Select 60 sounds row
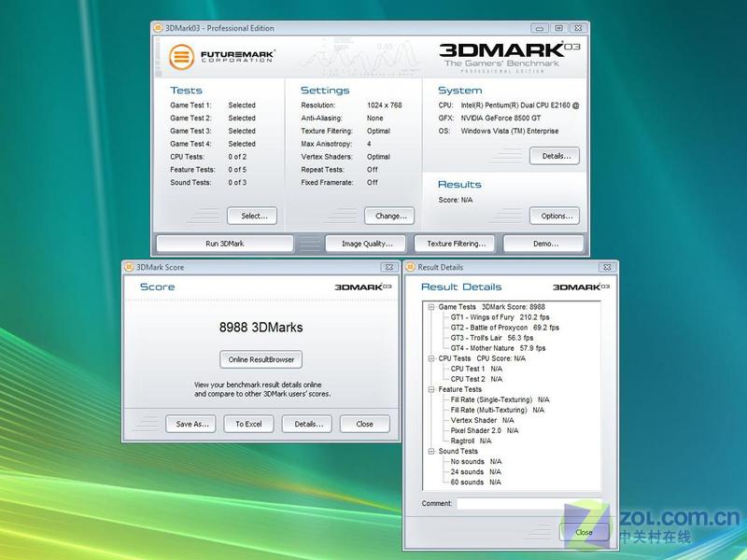The width and height of the screenshot is (747, 560). [476, 483]
